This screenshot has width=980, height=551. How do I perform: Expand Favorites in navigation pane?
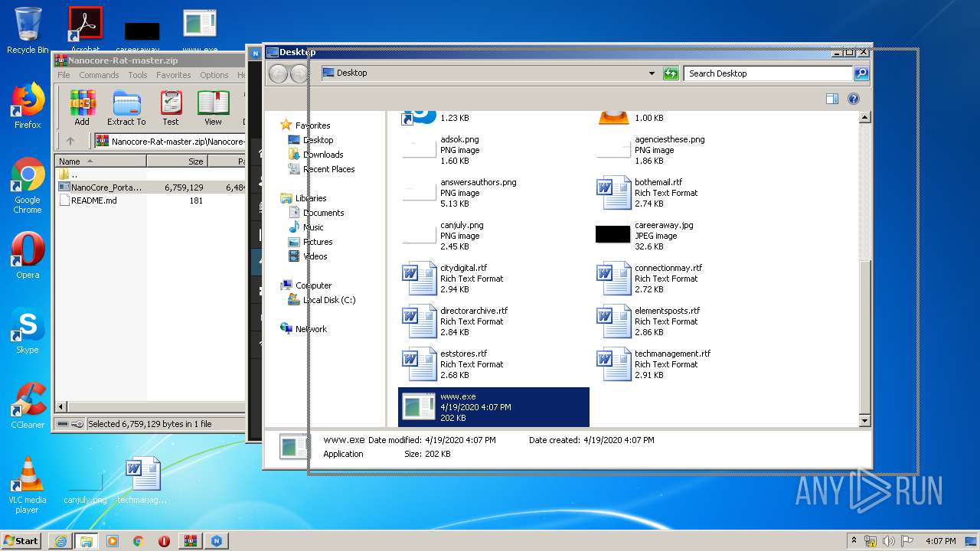[x=312, y=126]
